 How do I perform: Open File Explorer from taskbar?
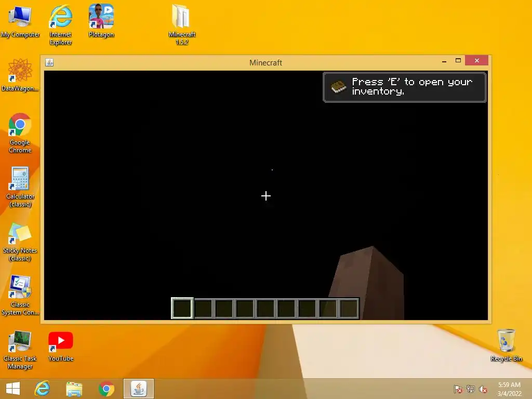click(x=74, y=389)
